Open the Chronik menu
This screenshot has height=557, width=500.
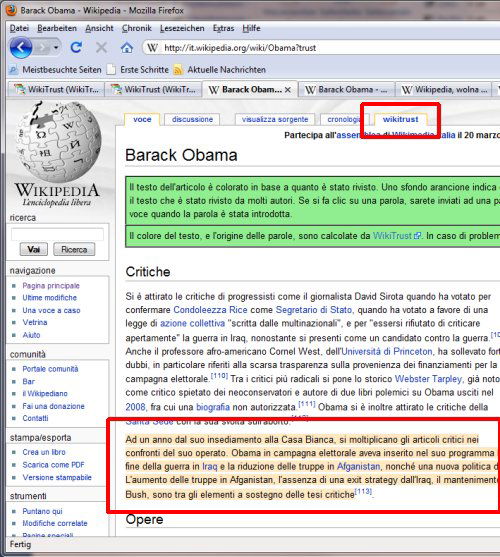coord(137,28)
